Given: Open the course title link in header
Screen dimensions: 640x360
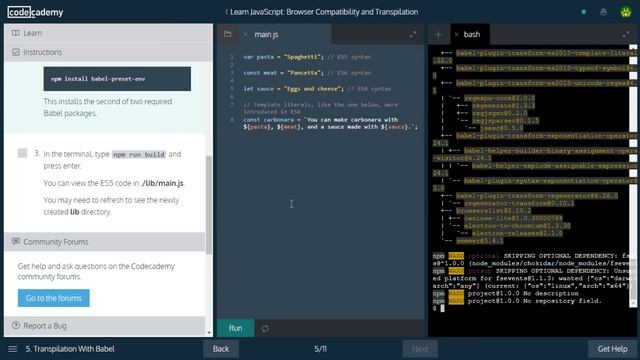Looking at the screenshot, I should [324, 12].
